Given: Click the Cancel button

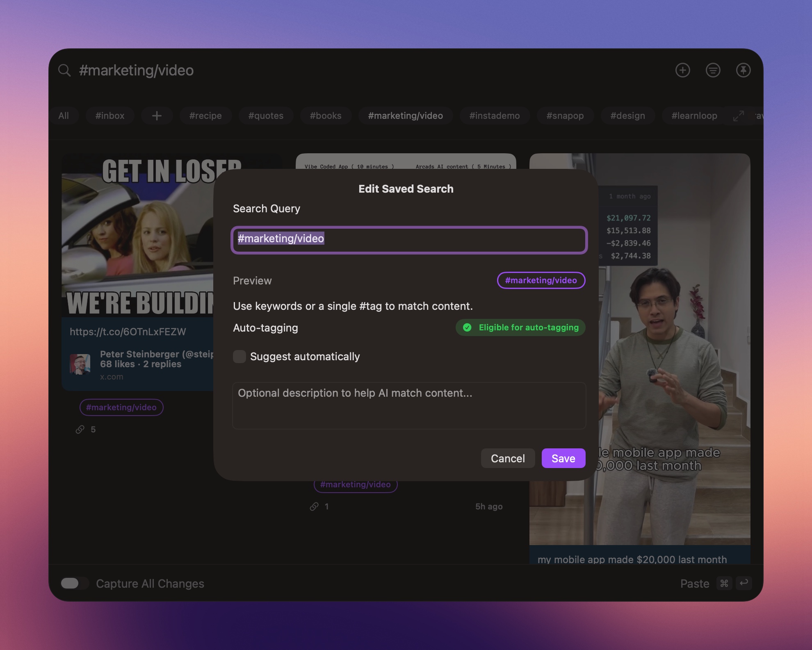Looking at the screenshot, I should [x=508, y=458].
